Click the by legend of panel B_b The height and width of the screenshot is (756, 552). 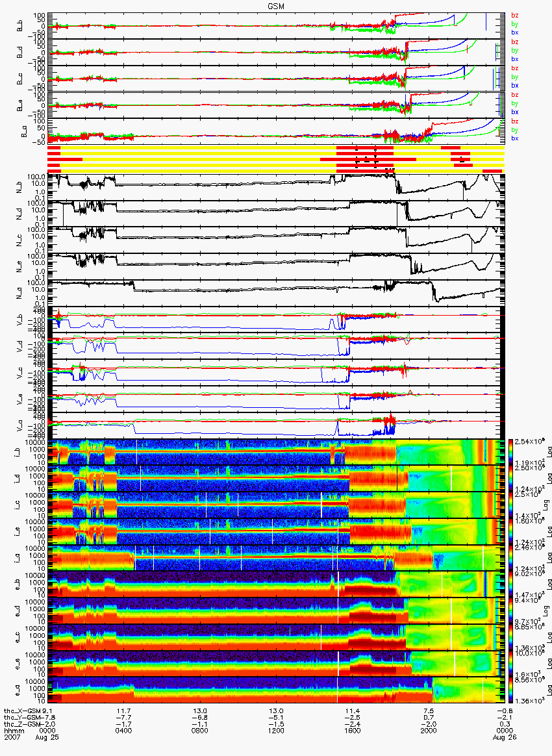515,23
